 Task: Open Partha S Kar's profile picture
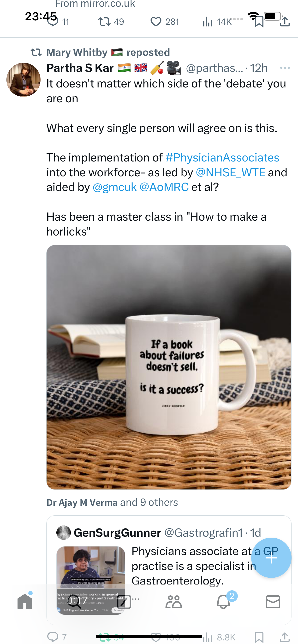coord(24,80)
